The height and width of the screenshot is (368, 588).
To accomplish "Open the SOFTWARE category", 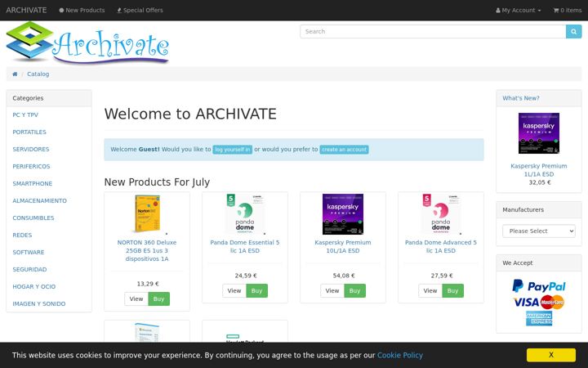I will pyautogui.click(x=28, y=253).
